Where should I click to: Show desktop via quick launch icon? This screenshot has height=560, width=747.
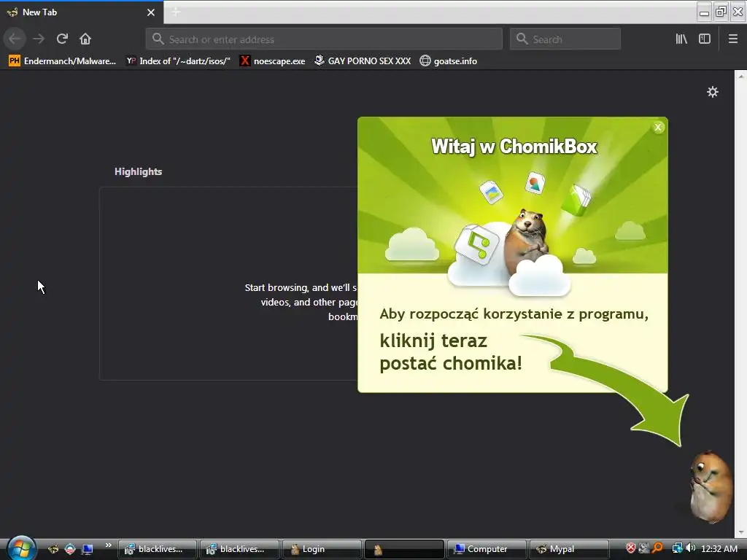coord(88,549)
